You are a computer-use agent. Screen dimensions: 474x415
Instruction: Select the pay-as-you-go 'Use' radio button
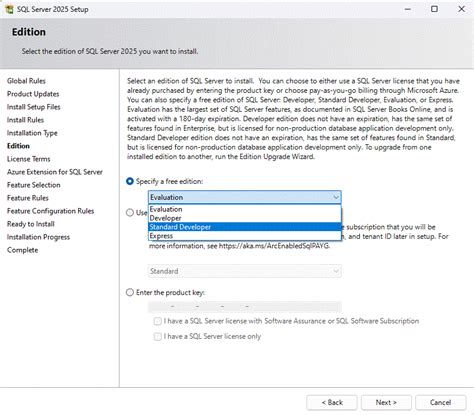point(130,212)
